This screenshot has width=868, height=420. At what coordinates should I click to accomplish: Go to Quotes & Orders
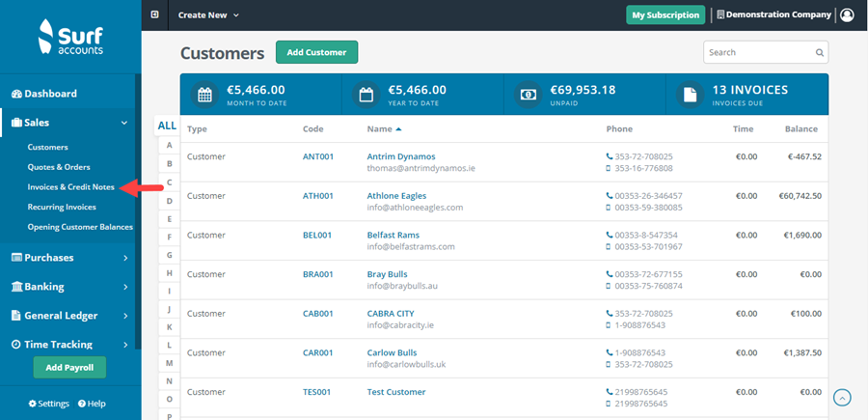62,167
